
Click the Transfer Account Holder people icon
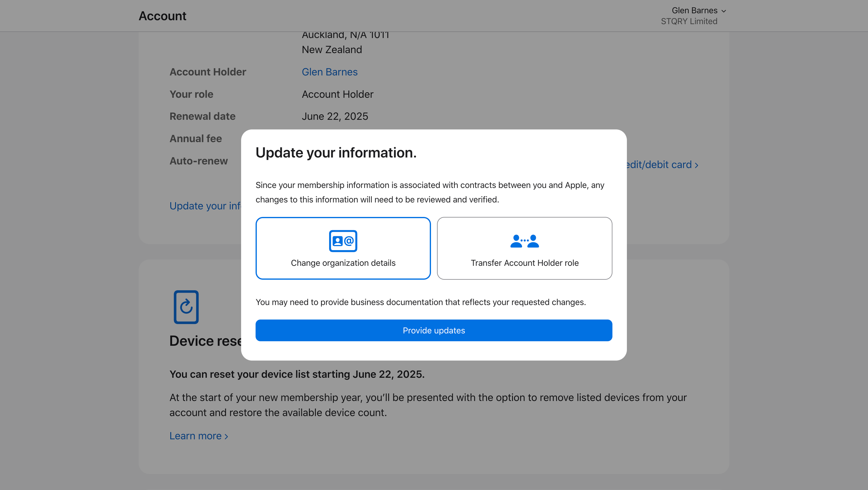pyautogui.click(x=524, y=241)
